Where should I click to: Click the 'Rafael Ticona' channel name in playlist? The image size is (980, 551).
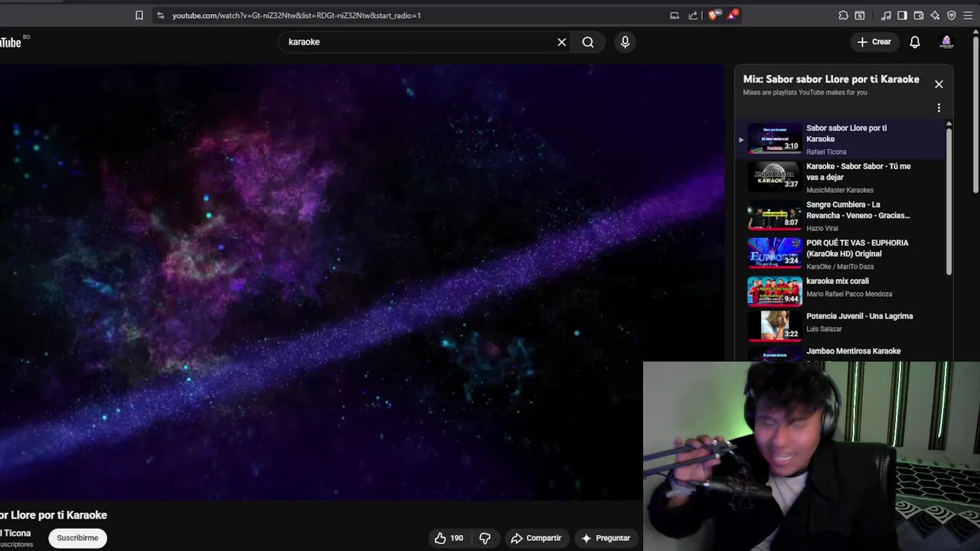coord(826,152)
